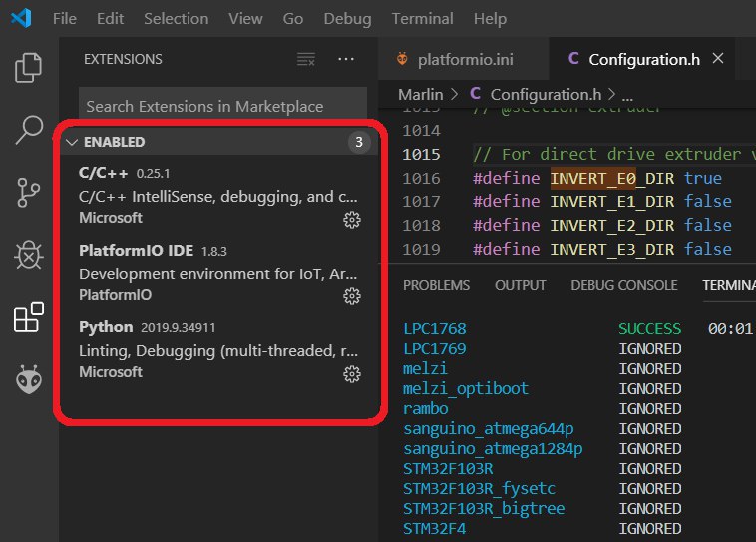Click the rambo terminal entry
Viewport: 756px width, 542px height.
(425, 409)
